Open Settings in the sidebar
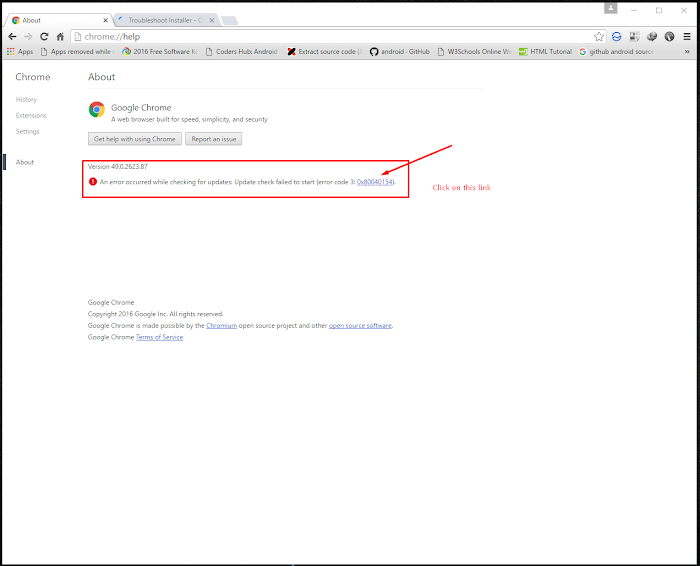700x566 pixels. (x=28, y=131)
